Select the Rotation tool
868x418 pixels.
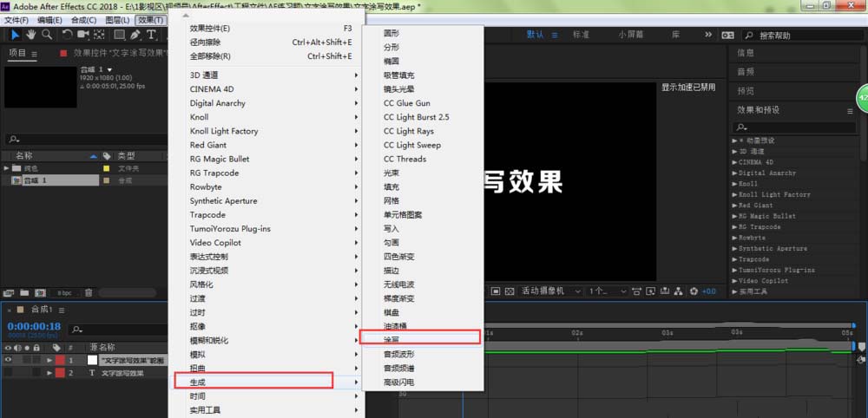tap(67, 35)
